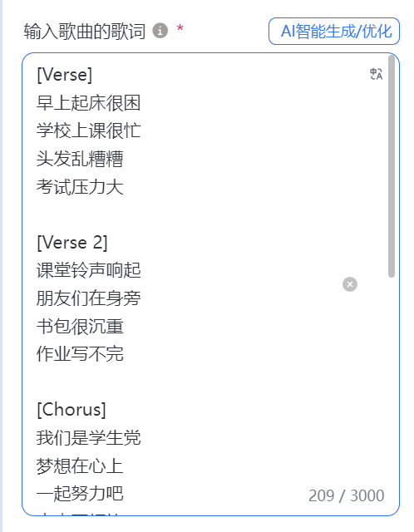This screenshot has width=414, height=532.
Task: Click the lyrics textarea scrollbar thumb
Action: pyautogui.click(x=392, y=166)
